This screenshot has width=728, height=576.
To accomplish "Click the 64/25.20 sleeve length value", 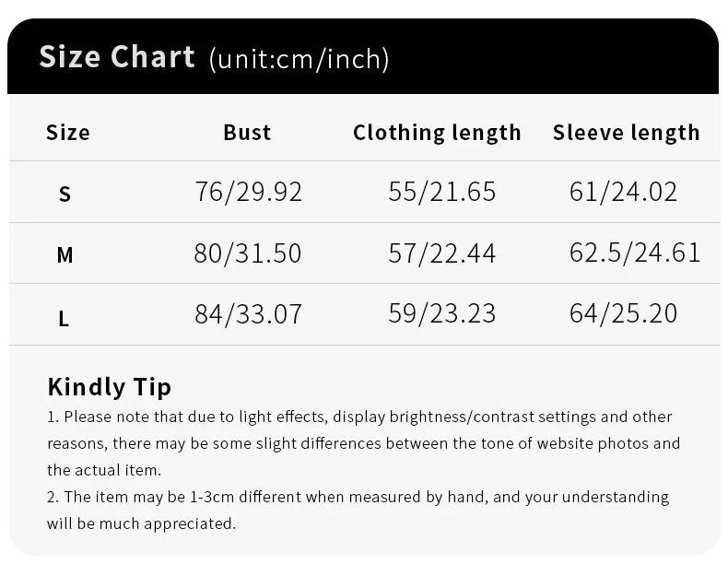I will coord(624,314).
